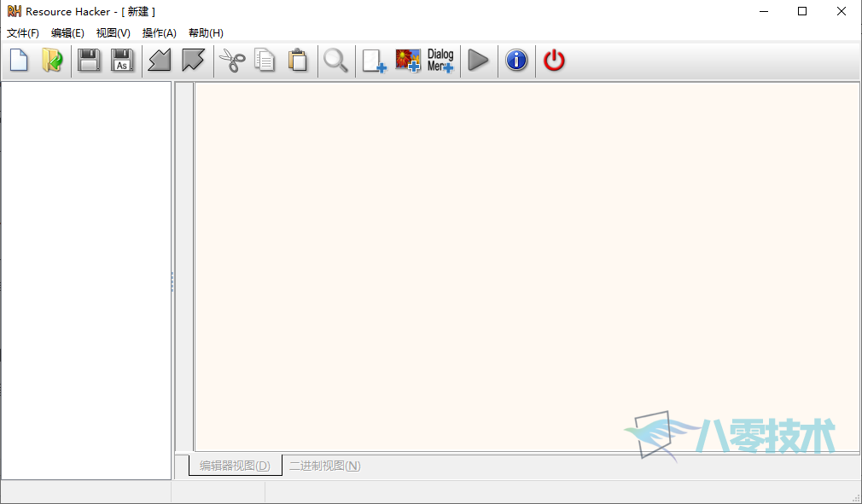
Task: Click the down-right arrow toolbar icon
Action: click(193, 60)
